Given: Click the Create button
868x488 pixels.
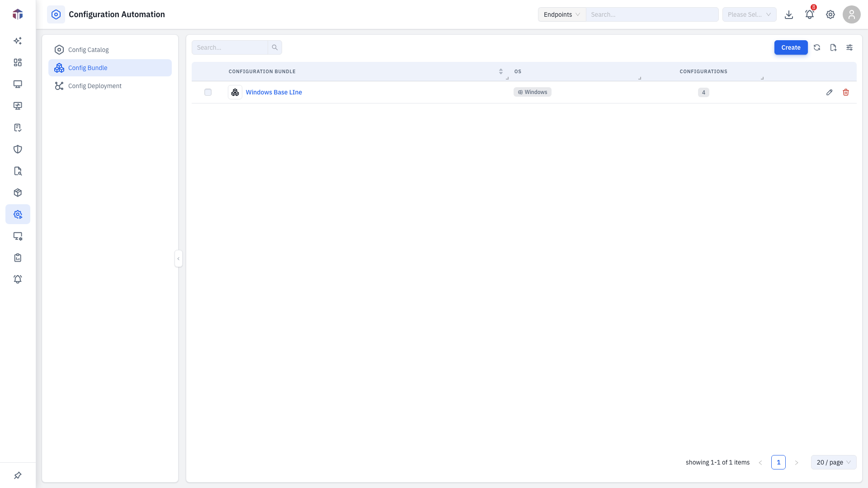Looking at the screenshot, I should click(x=791, y=47).
